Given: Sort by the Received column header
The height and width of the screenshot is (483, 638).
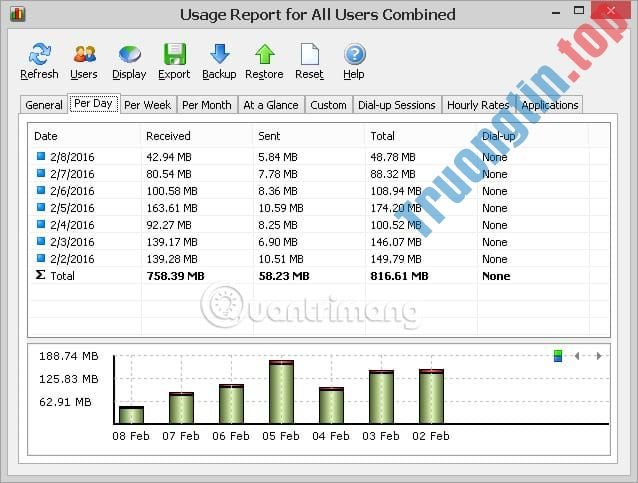Looking at the screenshot, I should click(168, 135).
